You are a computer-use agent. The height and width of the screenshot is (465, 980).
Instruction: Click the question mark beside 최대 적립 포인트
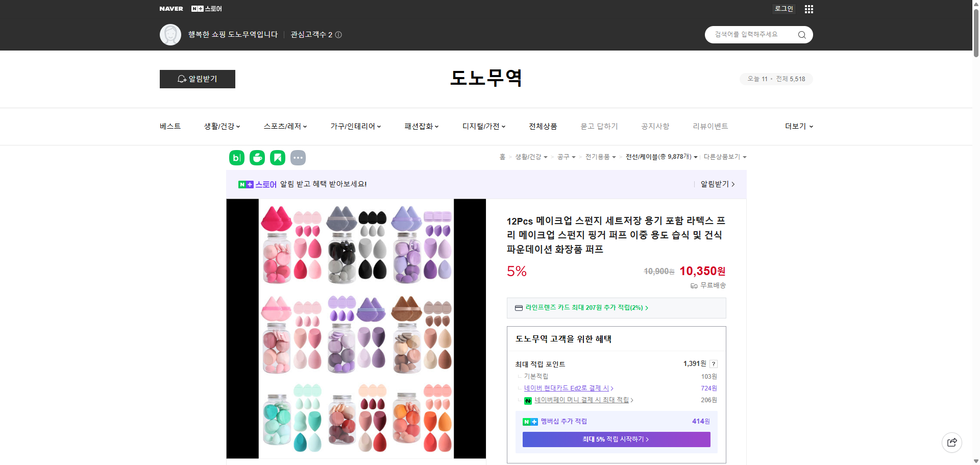coord(713,364)
